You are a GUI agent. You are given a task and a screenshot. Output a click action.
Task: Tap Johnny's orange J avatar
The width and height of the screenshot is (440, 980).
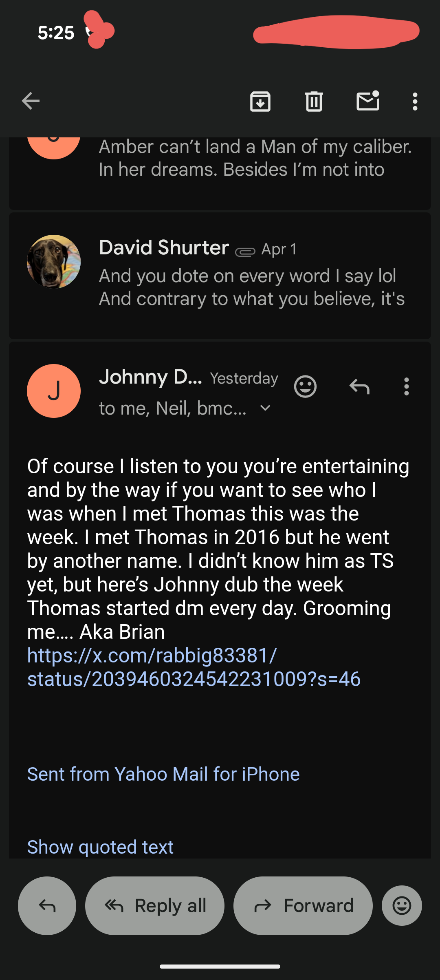pyautogui.click(x=54, y=391)
